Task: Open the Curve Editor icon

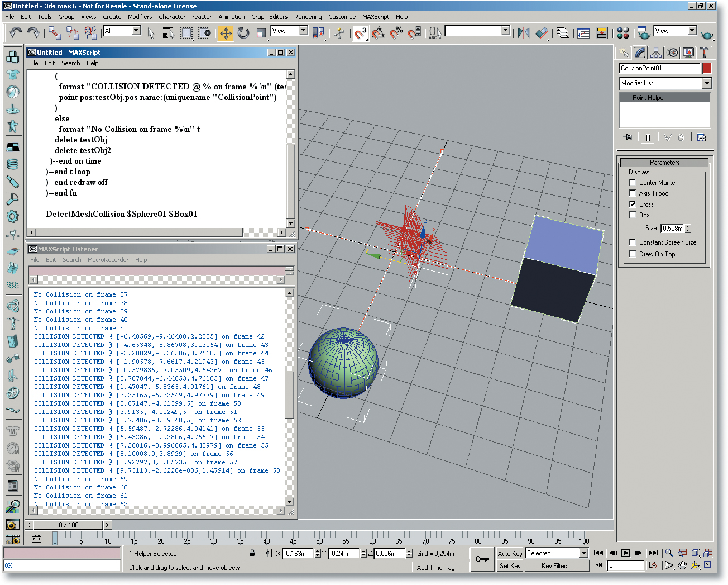Action: 583,33
